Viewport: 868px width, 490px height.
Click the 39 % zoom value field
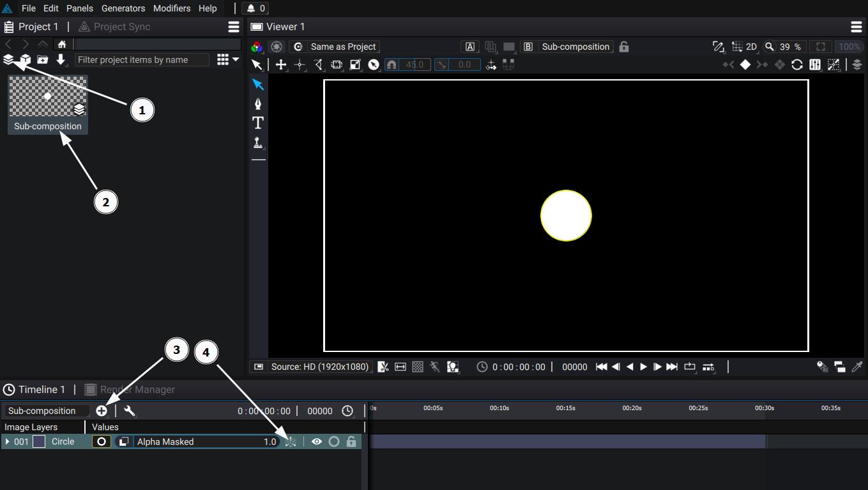pyautogui.click(x=789, y=47)
